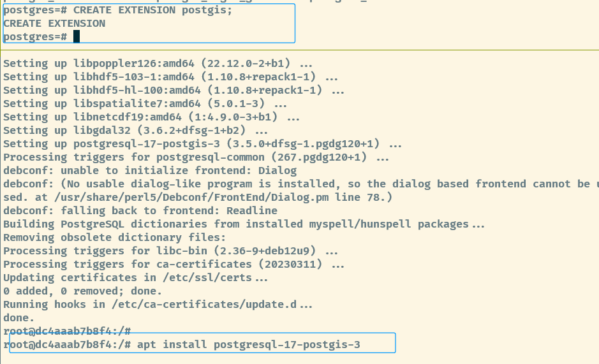Image resolution: width=599 pixels, height=364 pixels.
Task: Click the 'Setting up libnetcdf19' line
Action: [x=151, y=117]
